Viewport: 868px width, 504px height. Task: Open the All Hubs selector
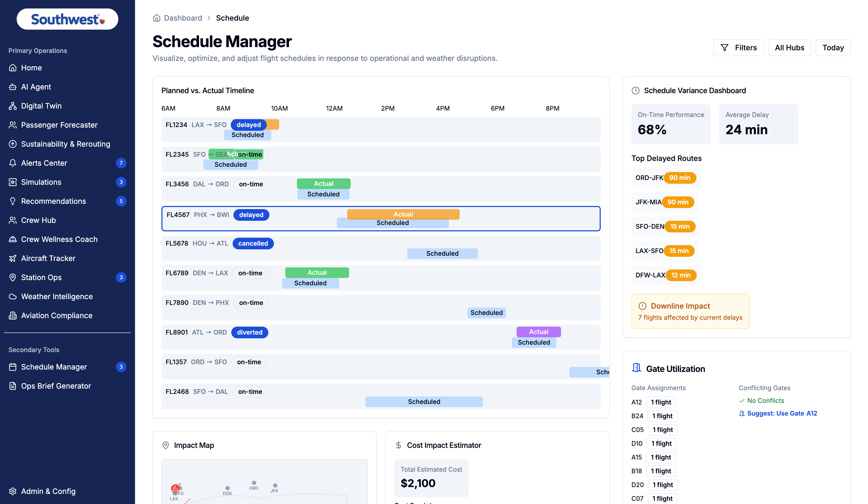pyautogui.click(x=789, y=48)
